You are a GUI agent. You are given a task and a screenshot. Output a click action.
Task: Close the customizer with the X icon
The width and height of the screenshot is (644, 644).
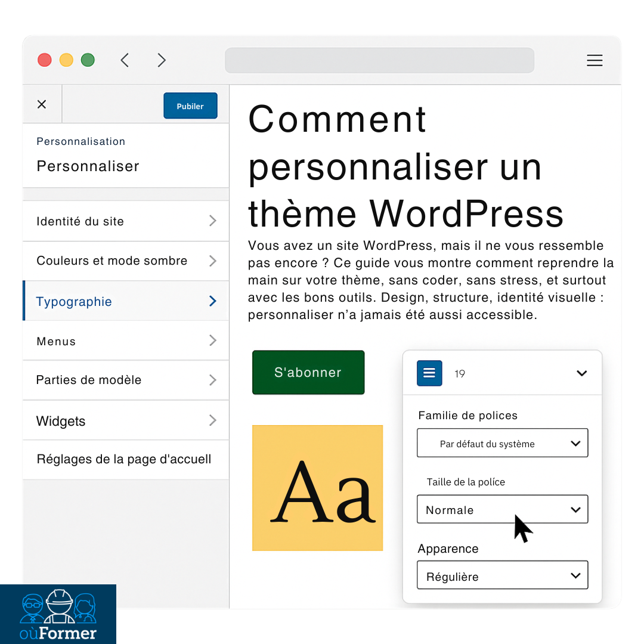tap(42, 104)
